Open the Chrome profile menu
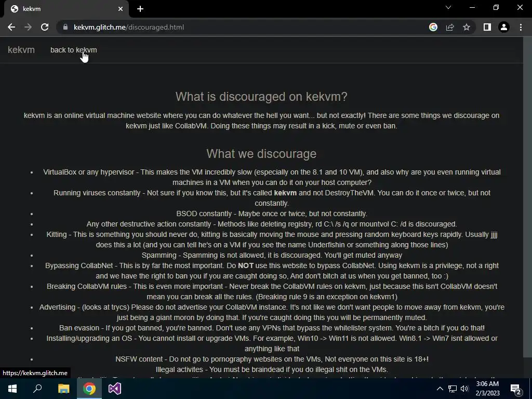The height and width of the screenshot is (399, 532). point(504,27)
